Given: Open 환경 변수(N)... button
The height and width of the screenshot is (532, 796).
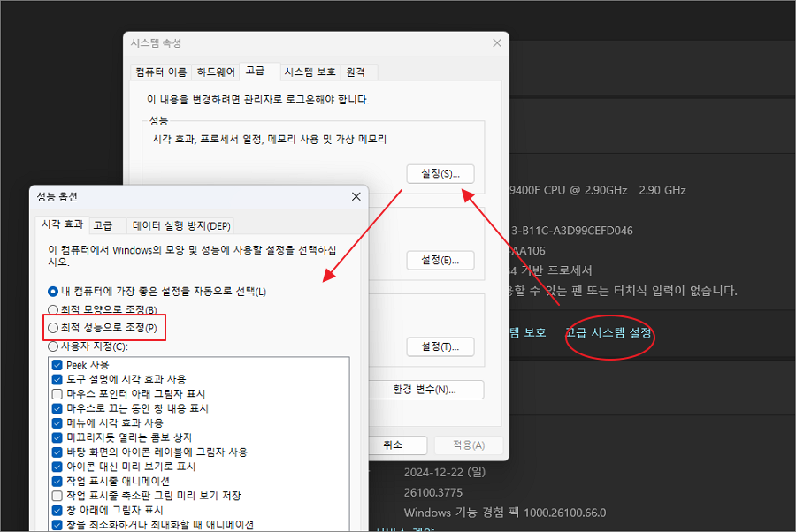Looking at the screenshot, I should point(425,390).
